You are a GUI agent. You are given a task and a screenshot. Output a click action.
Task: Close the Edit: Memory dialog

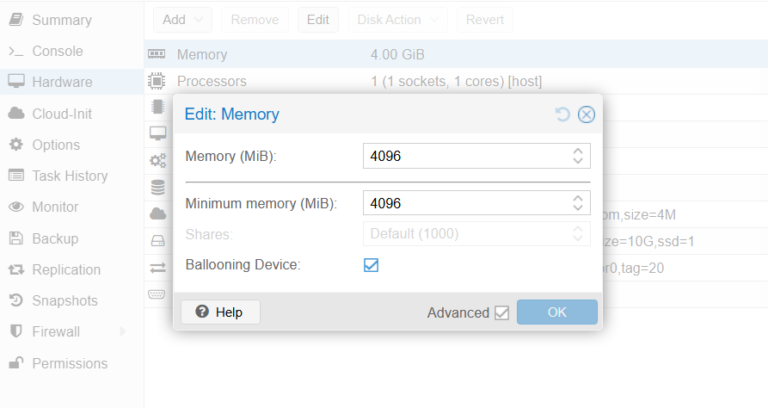586,114
